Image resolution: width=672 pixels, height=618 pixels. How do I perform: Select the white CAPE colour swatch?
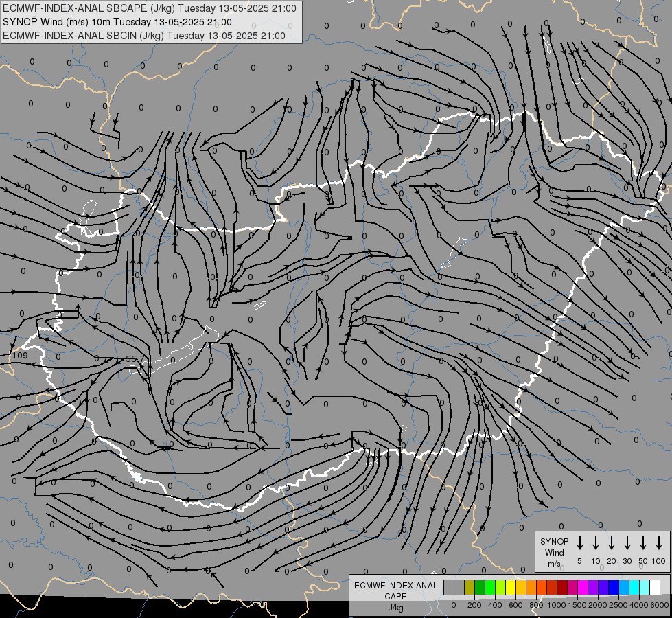[656, 587]
